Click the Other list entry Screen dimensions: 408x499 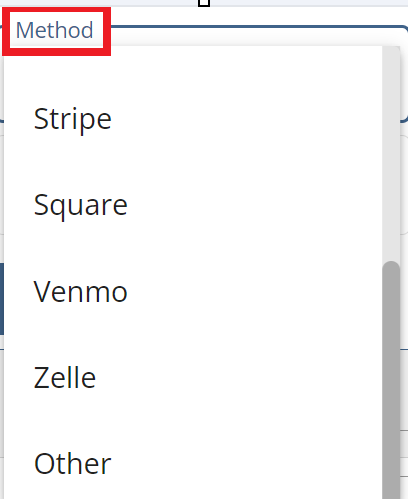pyautogui.click(x=193, y=464)
